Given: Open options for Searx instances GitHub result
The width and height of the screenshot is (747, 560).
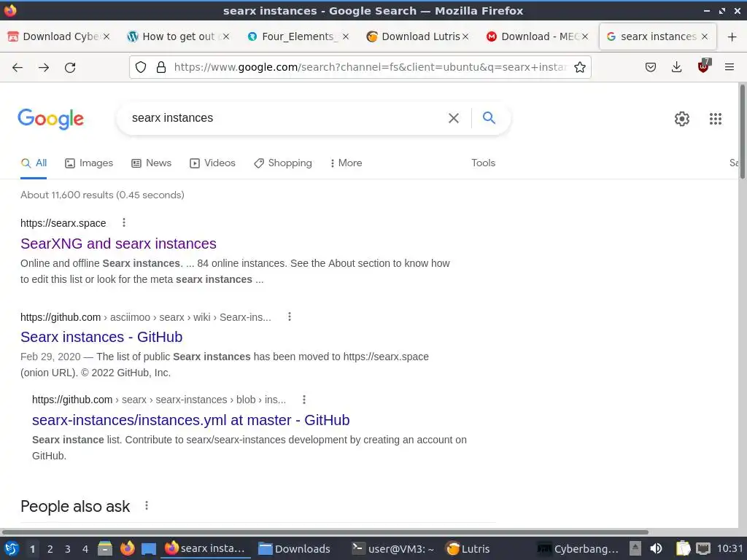Looking at the screenshot, I should [x=290, y=316].
